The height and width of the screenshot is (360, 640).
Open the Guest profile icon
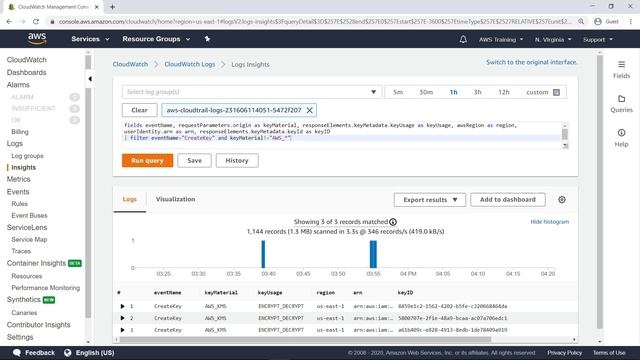598,22
